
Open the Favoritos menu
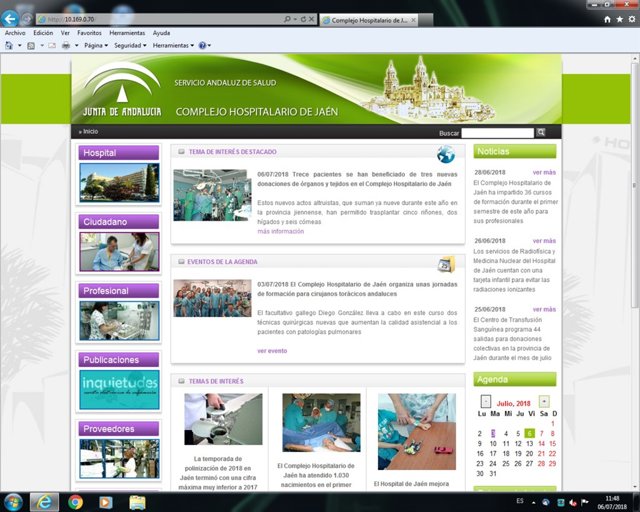(x=89, y=32)
